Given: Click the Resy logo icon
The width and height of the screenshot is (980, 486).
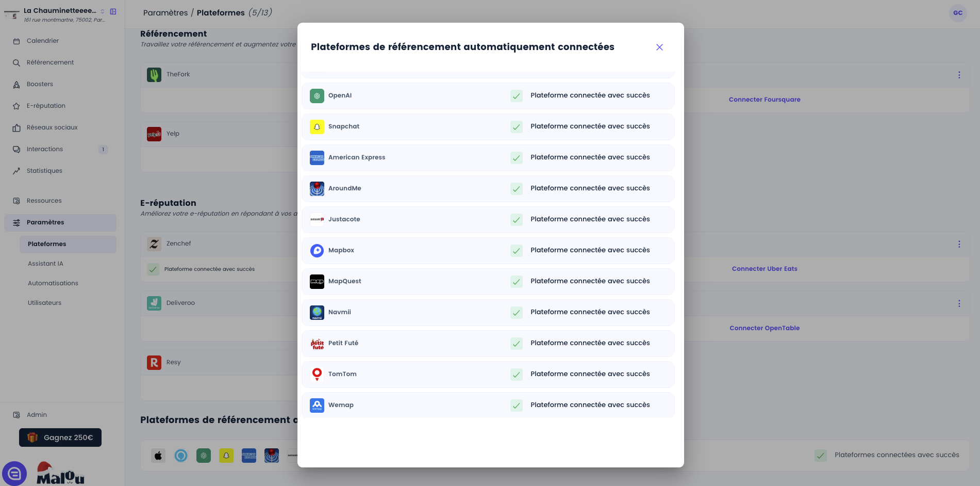Looking at the screenshot, I should (154, 363).
